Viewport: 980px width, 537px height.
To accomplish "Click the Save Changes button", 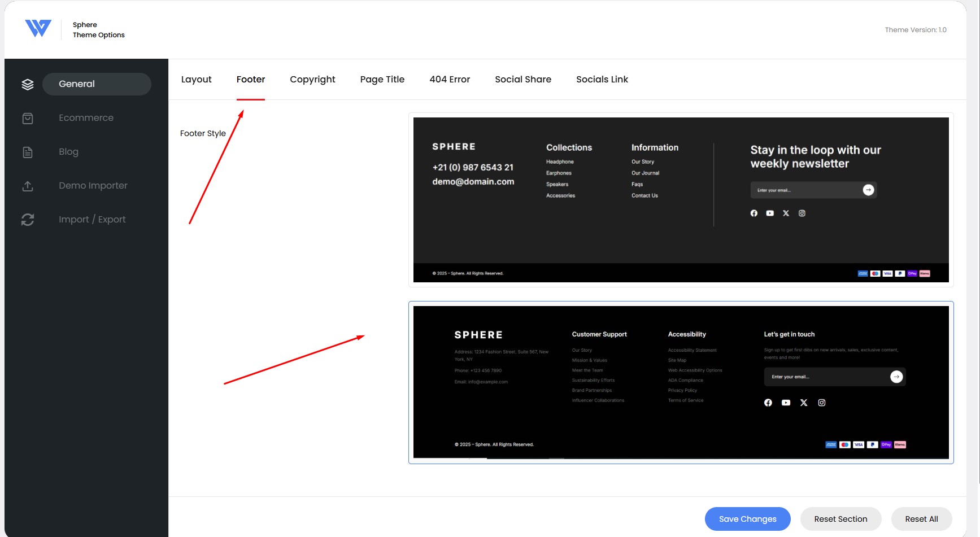I will pos(748,519).
